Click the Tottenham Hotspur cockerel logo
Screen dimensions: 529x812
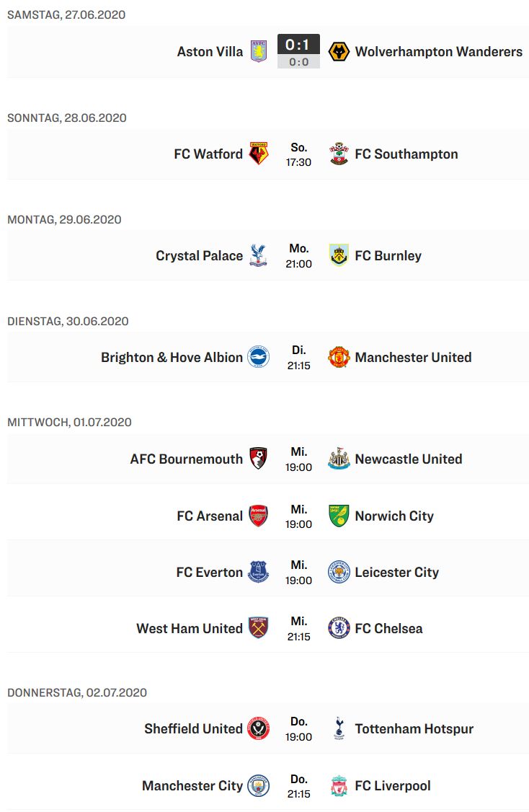pos(339,728)
